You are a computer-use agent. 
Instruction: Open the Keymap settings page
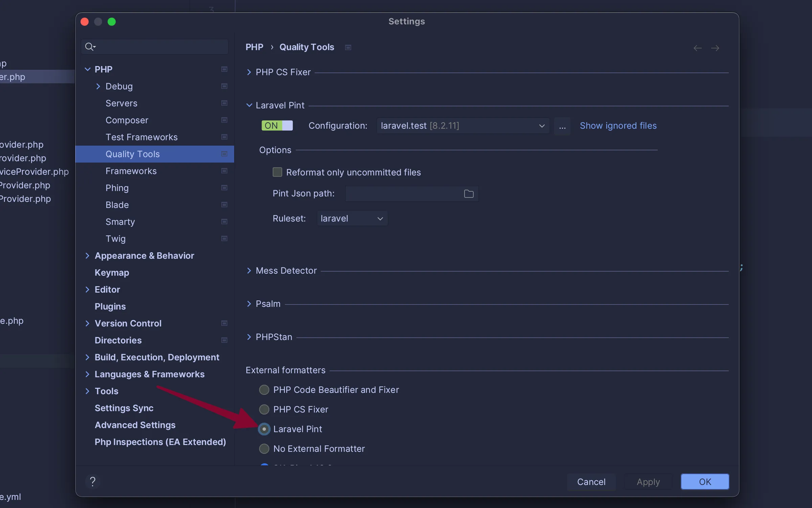[x=112, y=273]
